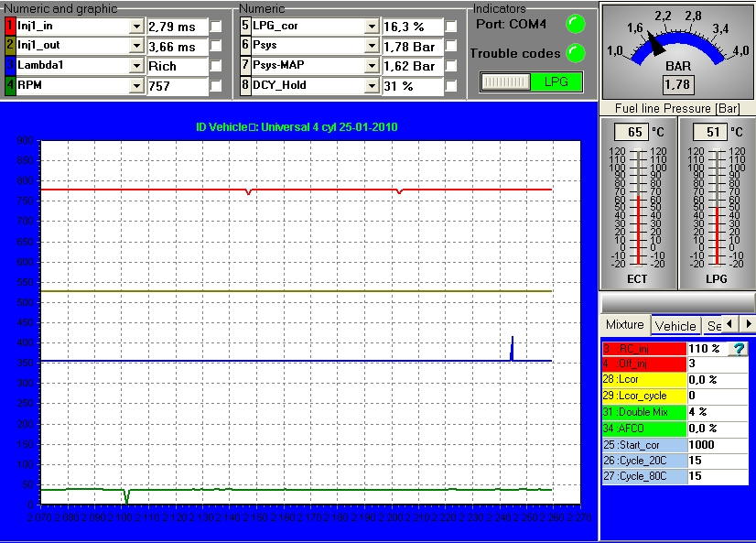Open the Lambda1 channel dropdown
Image resolution: width=756 pixels, height=543 pixels.
136,66
